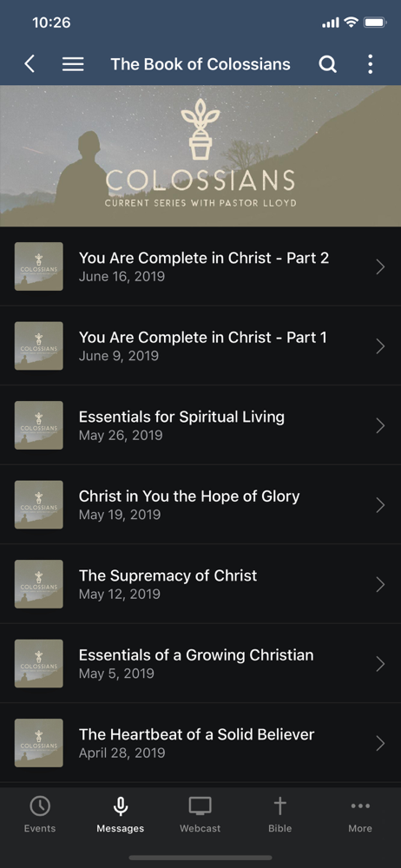The width and height of the screenshot is (401, 868).
Task: Tap the Colossians series banner image
Action: tap(200, 156)
